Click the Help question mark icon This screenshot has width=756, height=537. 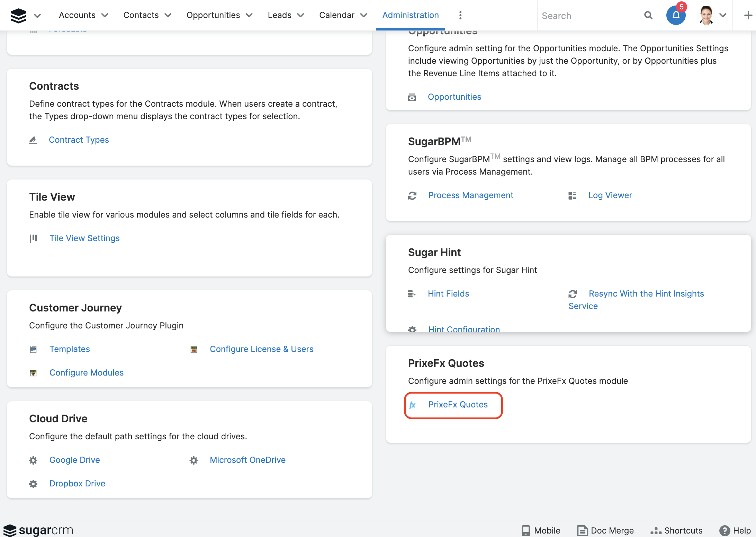point(724,530)
